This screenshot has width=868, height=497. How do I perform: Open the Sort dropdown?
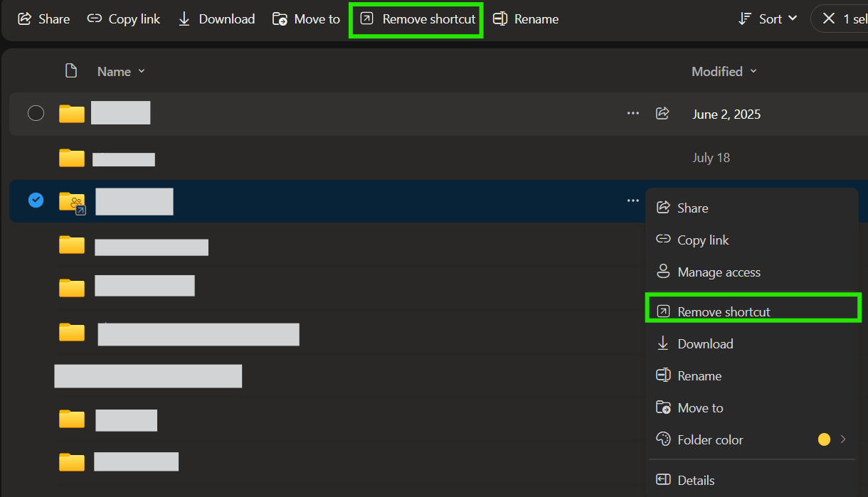click(768, 19)
